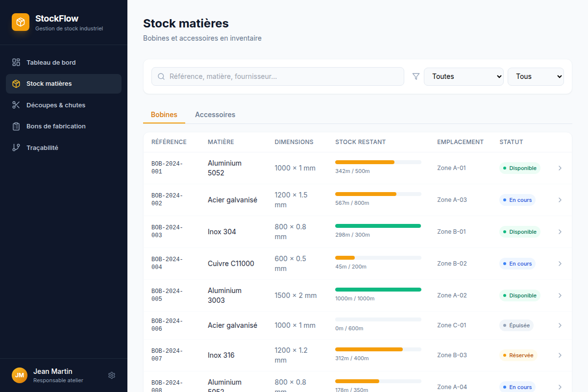Switch to the Bobines tab
Screen dimensions: 588x392
[164, 115]
